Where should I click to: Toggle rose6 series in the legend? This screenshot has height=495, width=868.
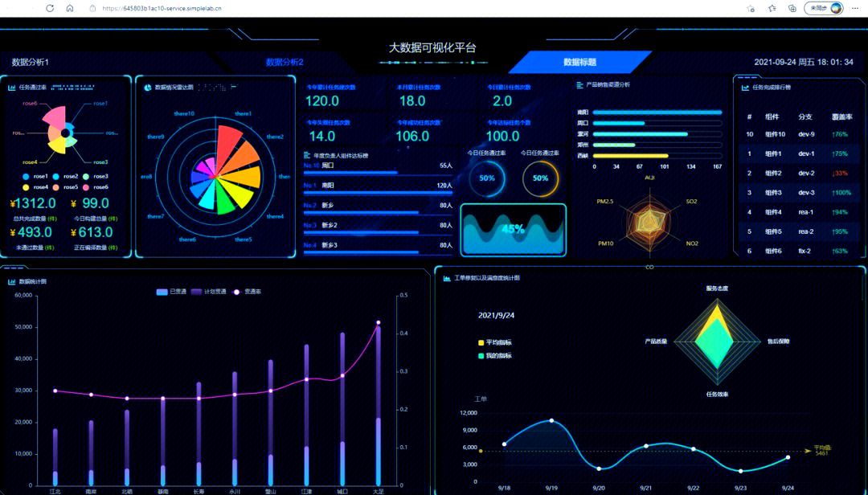pyautogui.click(x=95, y=187)
